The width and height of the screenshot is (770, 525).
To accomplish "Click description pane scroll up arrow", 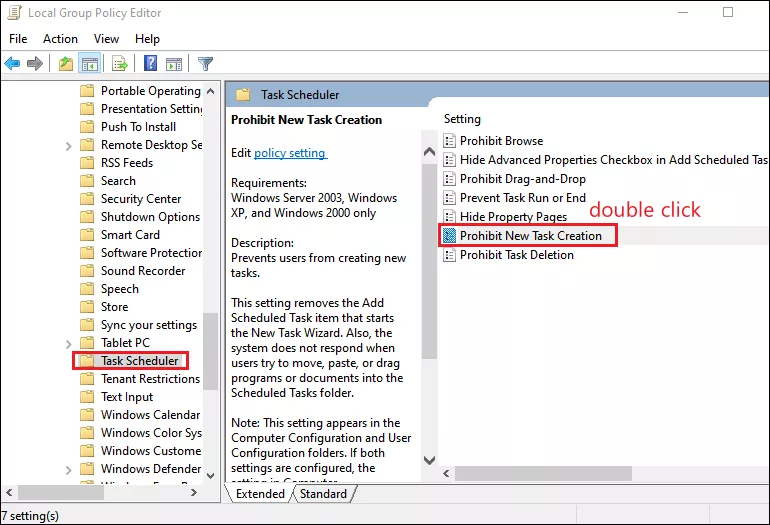I will [429, 152].
